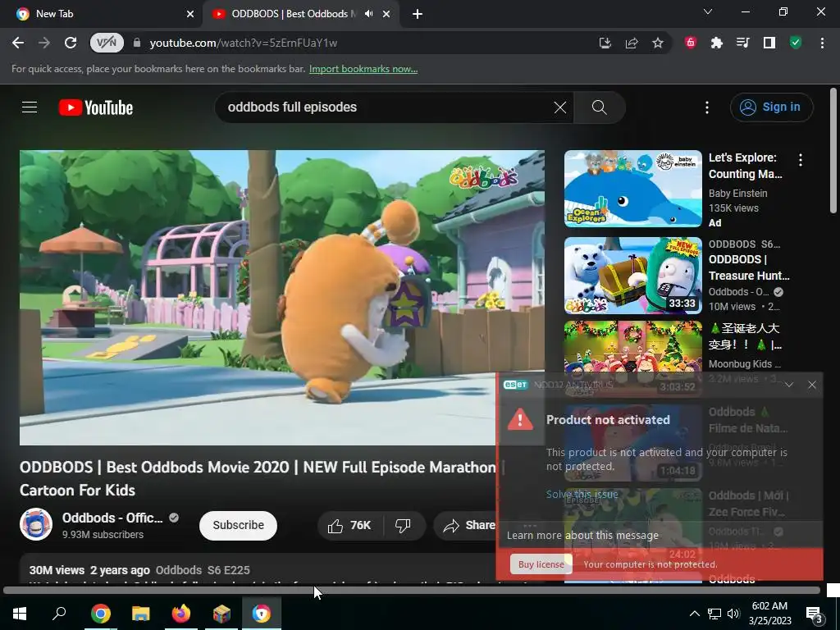Open the Windows Start menu
The image size is (840, 630).
20,614
